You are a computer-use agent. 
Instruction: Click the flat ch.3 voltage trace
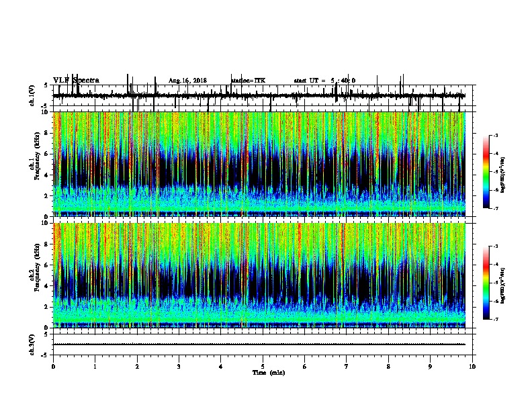point(259,345)
